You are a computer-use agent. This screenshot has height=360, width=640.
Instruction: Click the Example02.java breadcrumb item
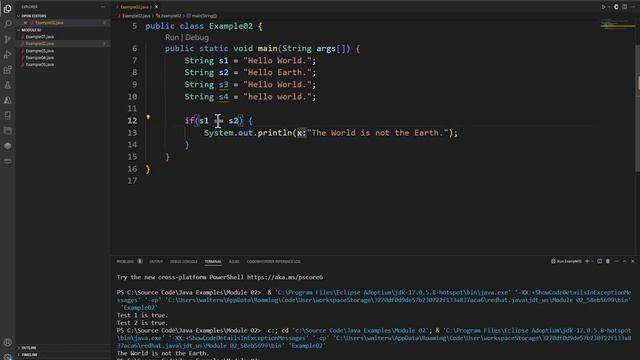136,16
